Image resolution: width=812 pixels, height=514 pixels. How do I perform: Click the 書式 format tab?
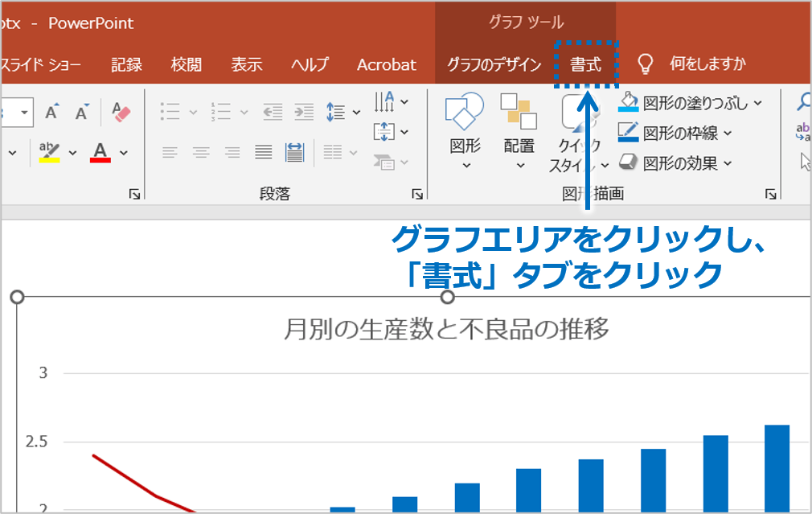point(586,65)
